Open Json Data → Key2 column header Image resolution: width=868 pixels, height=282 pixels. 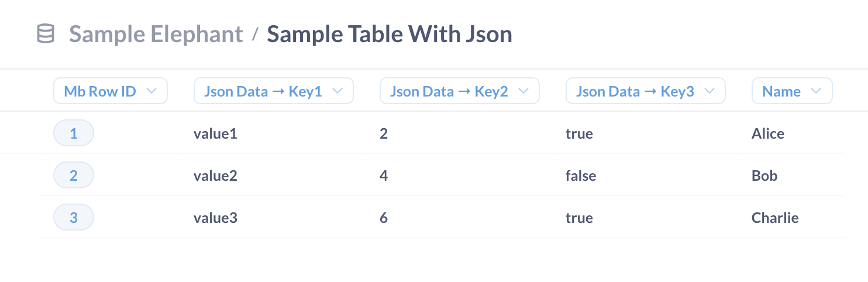(449, 91)
